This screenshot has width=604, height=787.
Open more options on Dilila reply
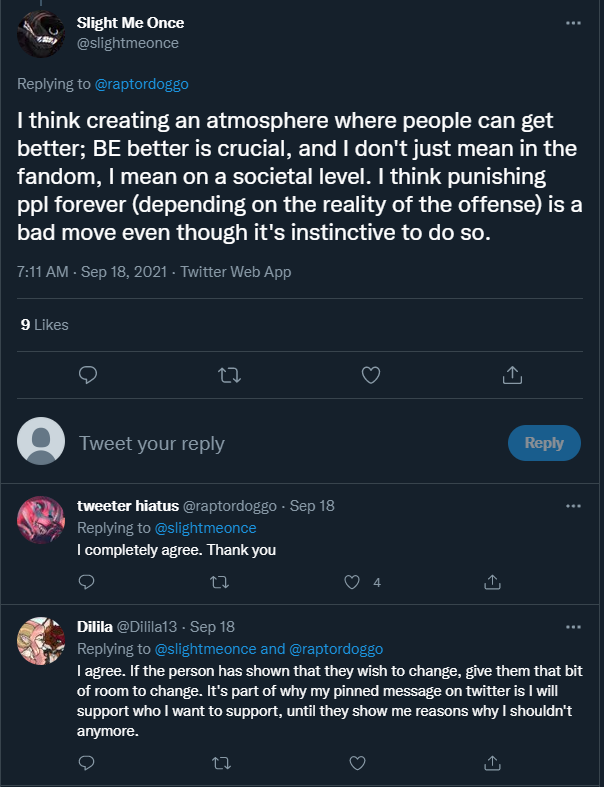(573, 627)
